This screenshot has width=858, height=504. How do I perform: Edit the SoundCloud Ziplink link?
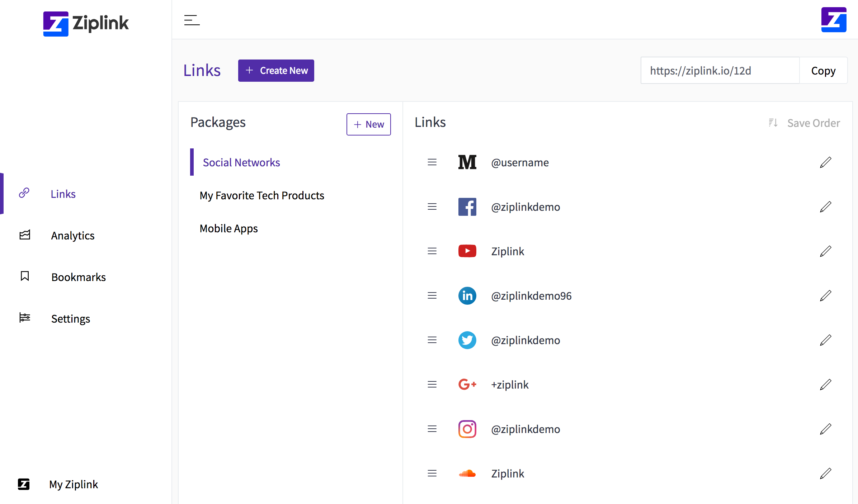tap(826, 473)
